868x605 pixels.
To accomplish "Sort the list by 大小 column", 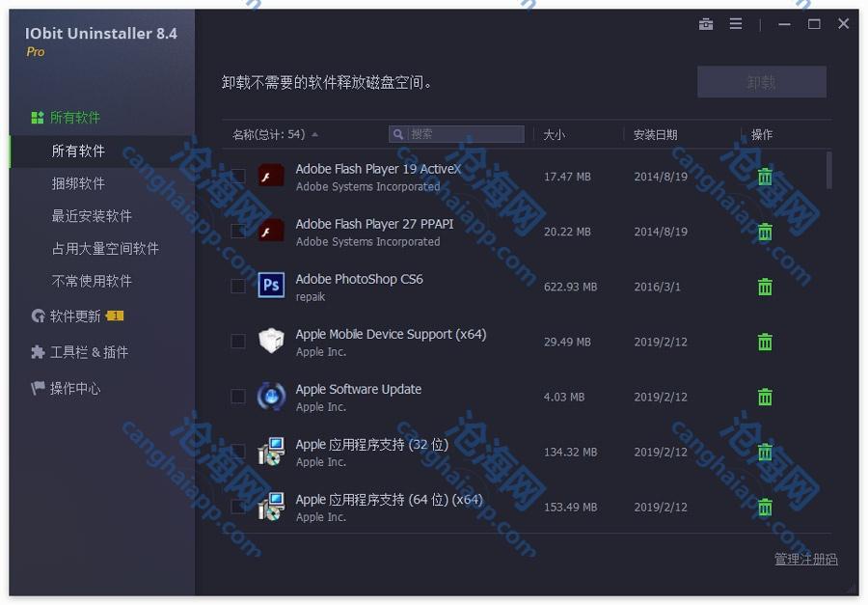I will (555, 135).
